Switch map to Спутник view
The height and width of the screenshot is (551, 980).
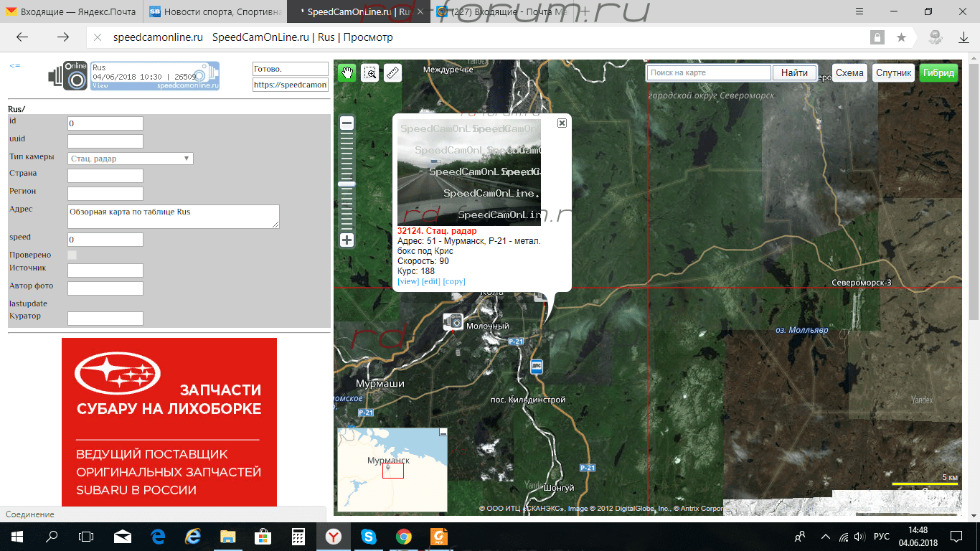point(893,72)
